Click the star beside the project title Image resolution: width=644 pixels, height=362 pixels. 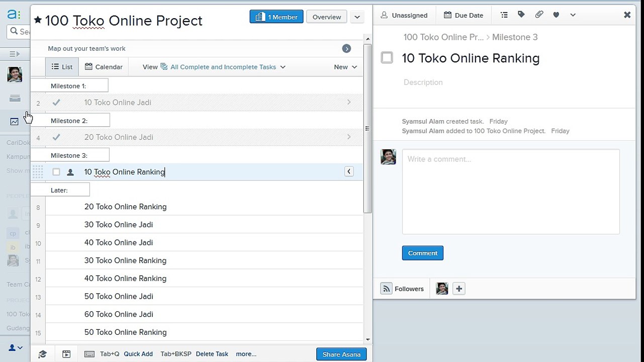[38, 20]
